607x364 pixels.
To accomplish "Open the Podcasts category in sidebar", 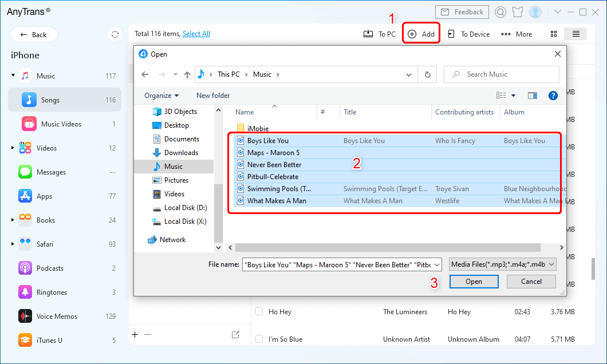I will pos(52,268).
